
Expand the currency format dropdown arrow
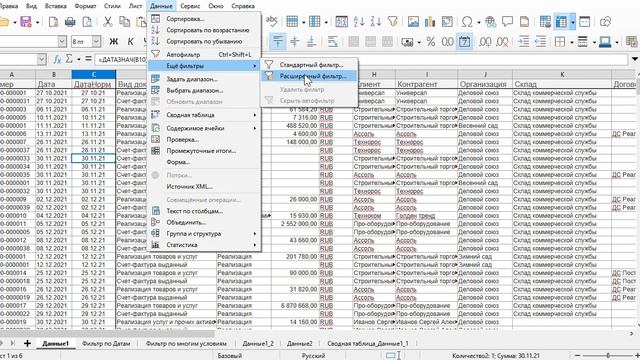(419, 42)
